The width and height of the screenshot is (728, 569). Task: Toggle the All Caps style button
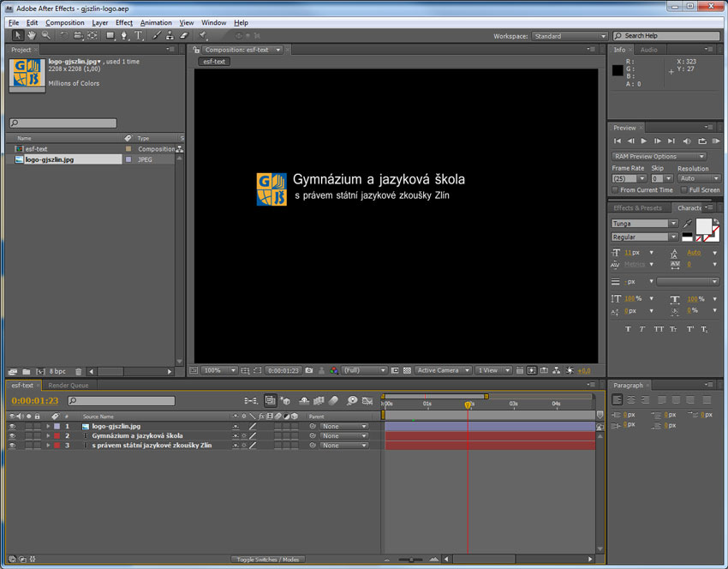[659, 329]
